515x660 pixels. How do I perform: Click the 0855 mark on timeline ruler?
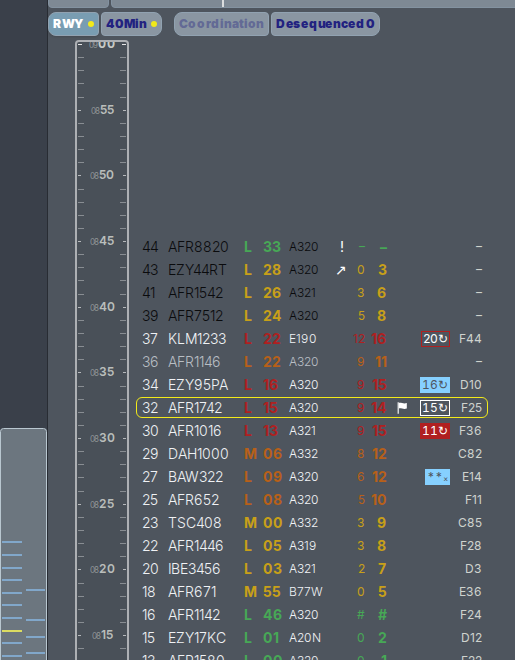point(102,110)
